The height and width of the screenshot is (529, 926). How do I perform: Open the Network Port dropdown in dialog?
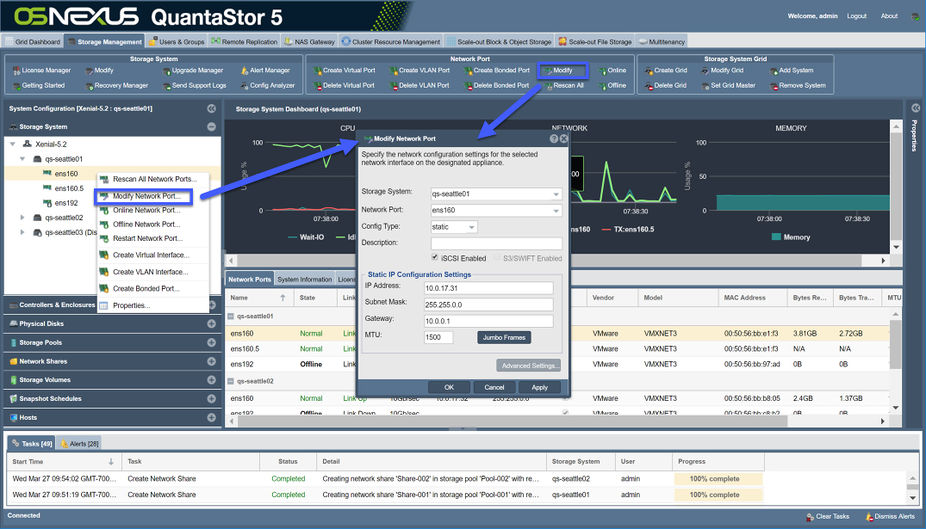point(556,210)
